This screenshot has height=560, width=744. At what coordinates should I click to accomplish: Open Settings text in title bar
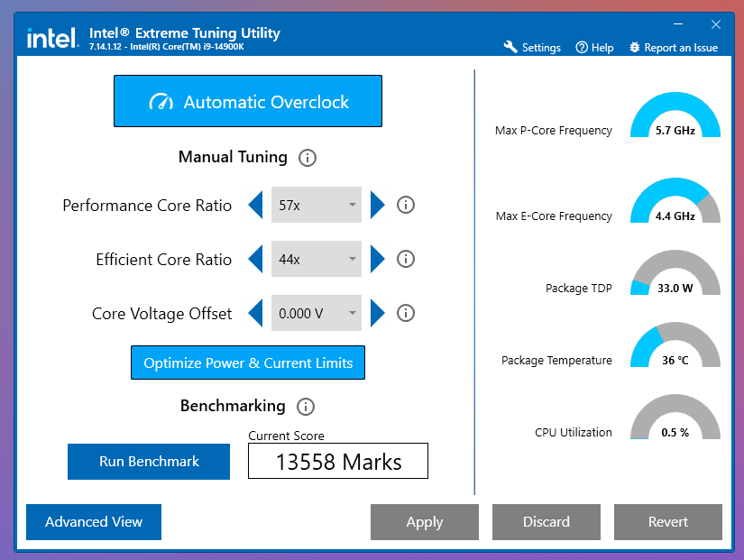click(541, 48)
